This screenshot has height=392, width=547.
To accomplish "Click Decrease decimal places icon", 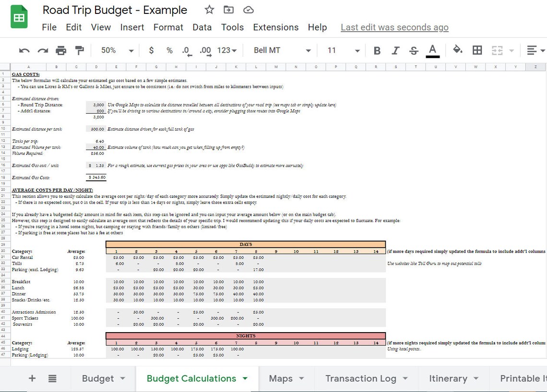I will 185,50.
